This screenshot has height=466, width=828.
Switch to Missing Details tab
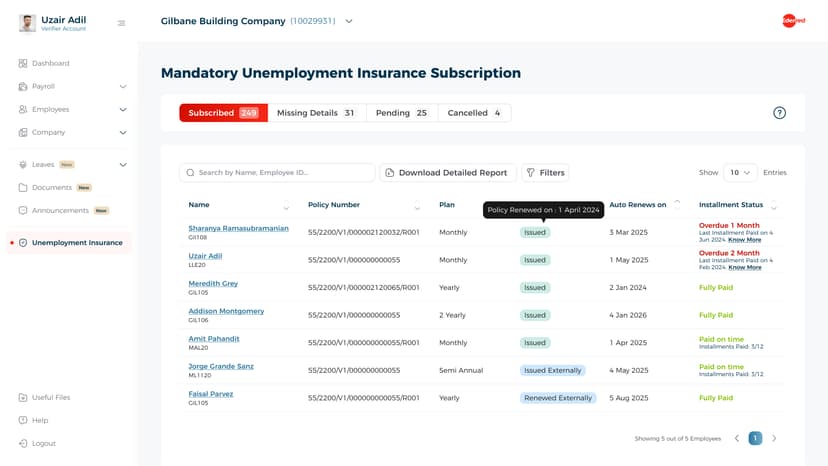[x=317, y=113]
